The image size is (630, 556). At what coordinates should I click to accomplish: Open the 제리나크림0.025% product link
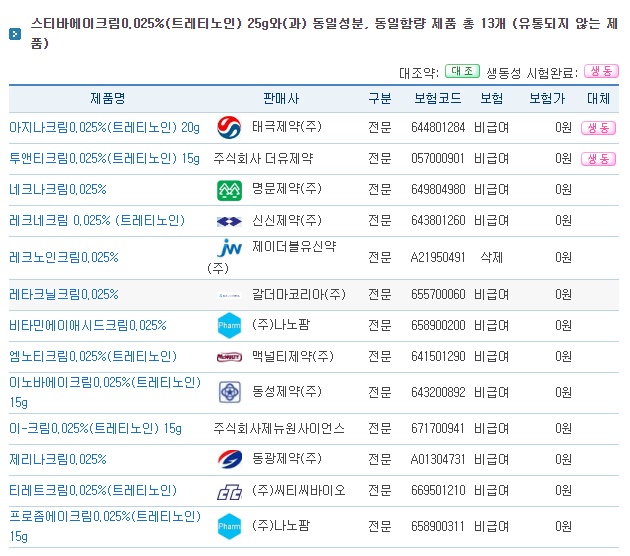[58, 459]
